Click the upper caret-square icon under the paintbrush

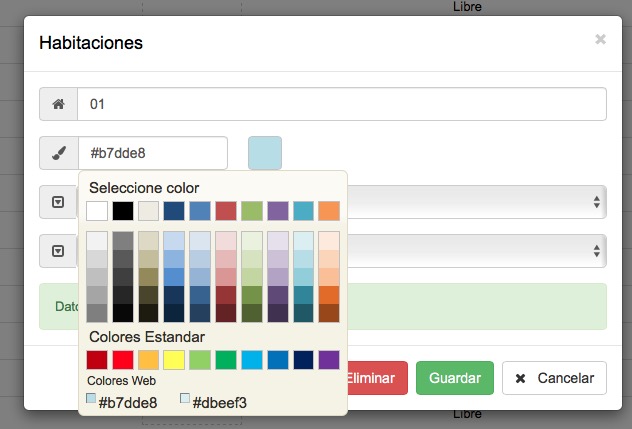58,202
